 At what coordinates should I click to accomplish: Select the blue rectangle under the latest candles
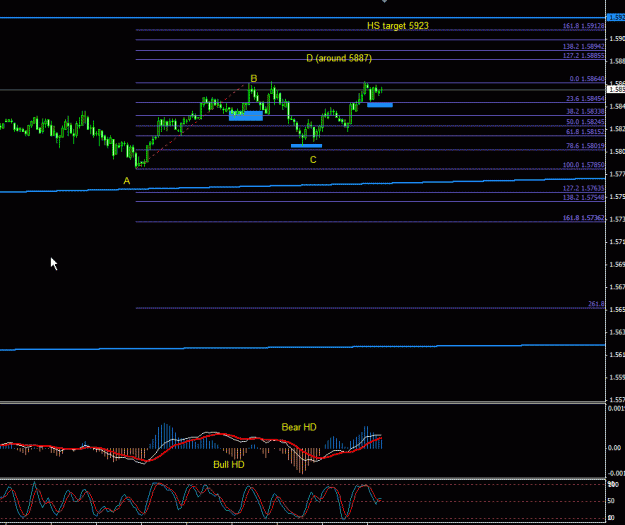pyautogui.click(x=380, y=105)
